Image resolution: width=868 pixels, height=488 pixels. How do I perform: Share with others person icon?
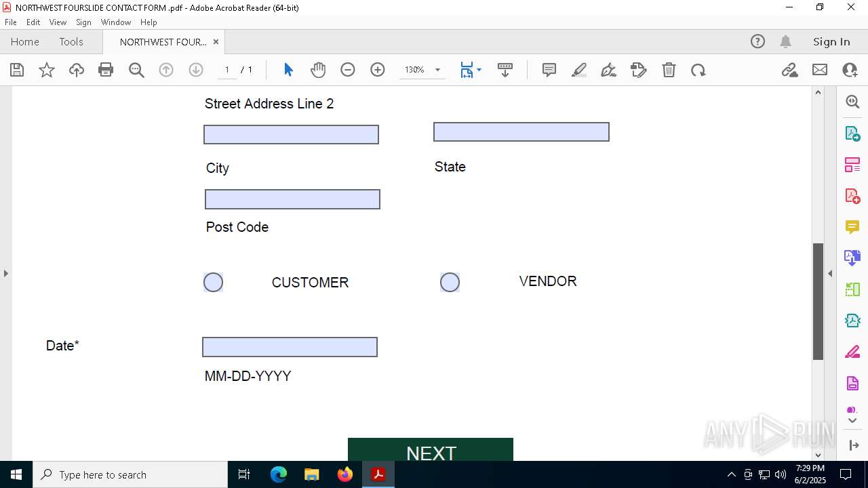(x=850, y=70)
